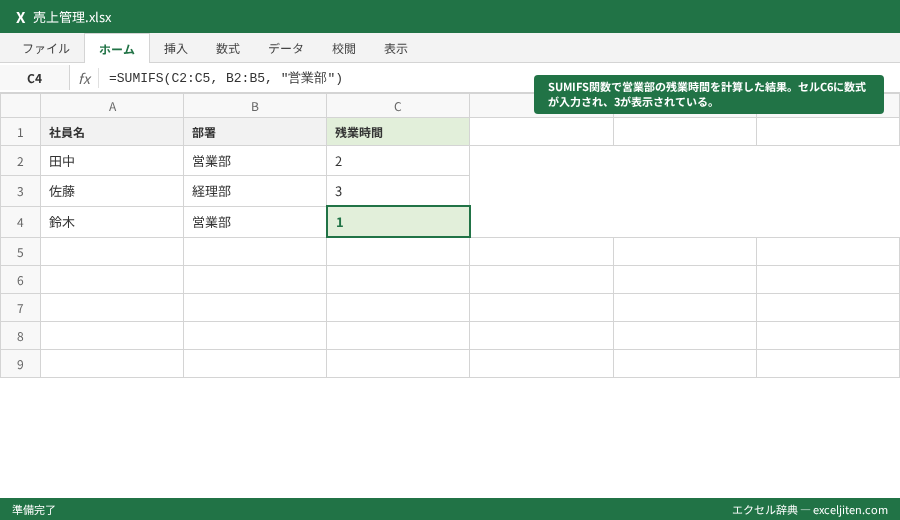
Task: Select column B header
Action: pos(255,106)
